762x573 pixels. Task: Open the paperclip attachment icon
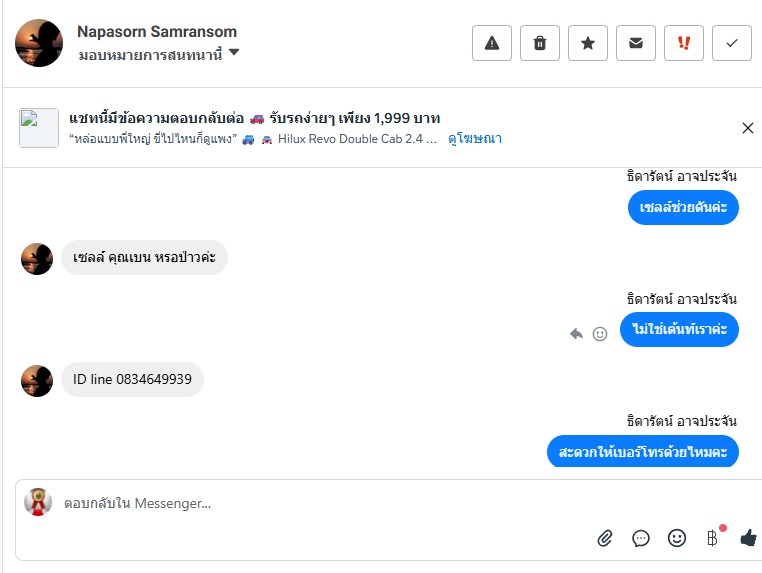point(605,538)
